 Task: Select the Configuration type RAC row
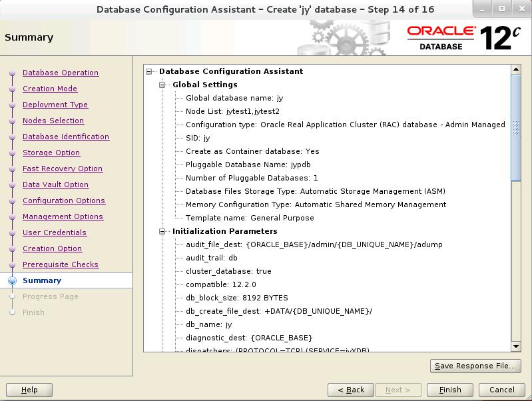click(346, 125)
